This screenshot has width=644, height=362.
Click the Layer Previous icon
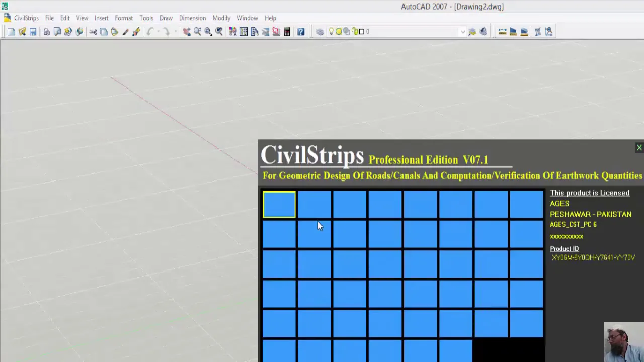[483, 32]
